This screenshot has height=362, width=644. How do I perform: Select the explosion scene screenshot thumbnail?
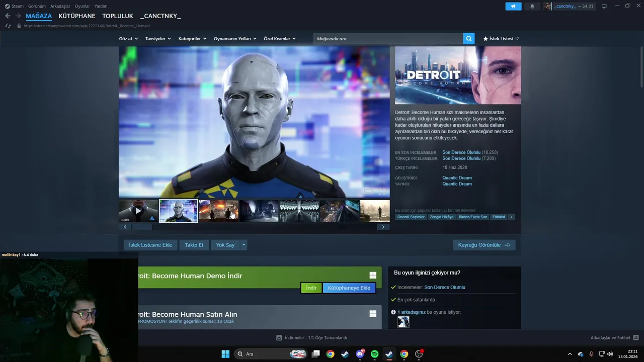pos(219,211)
